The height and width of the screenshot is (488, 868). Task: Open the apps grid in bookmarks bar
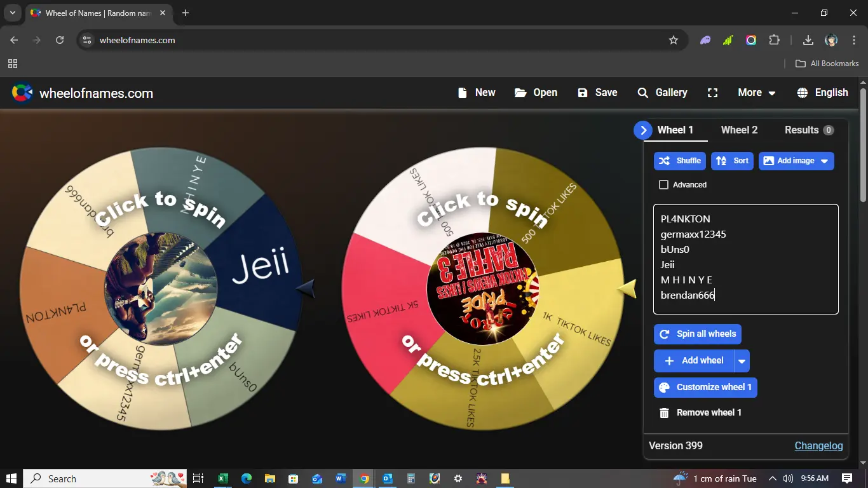pyautogui.click(x=13, y=64)
